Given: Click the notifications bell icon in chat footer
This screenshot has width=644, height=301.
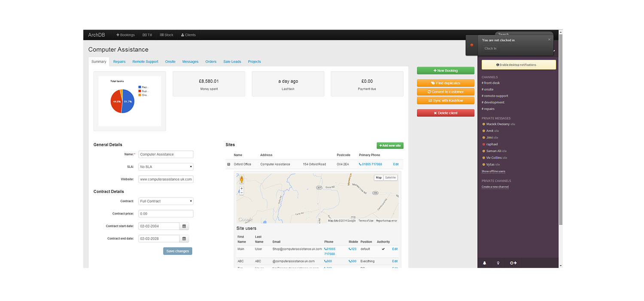Looking at the screenshot, I should (x=485, y=263).
